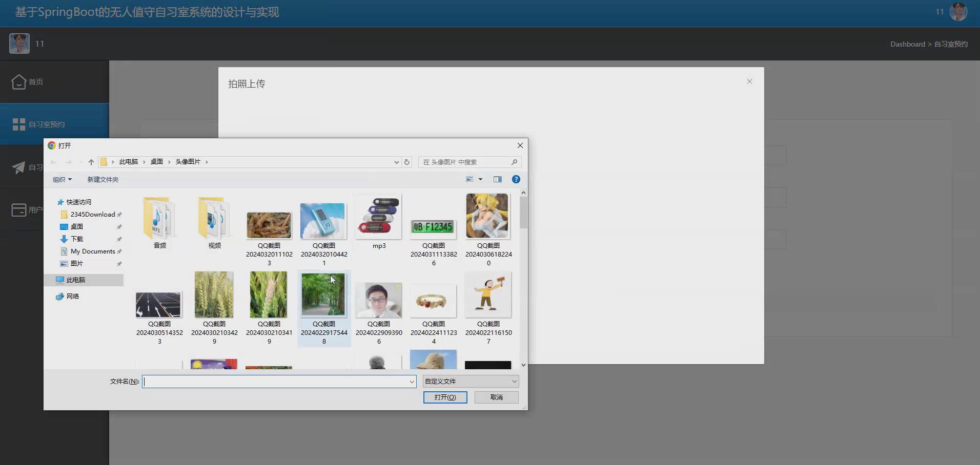
Task: Click 新建文件夹 button
Action: (103, 180)
